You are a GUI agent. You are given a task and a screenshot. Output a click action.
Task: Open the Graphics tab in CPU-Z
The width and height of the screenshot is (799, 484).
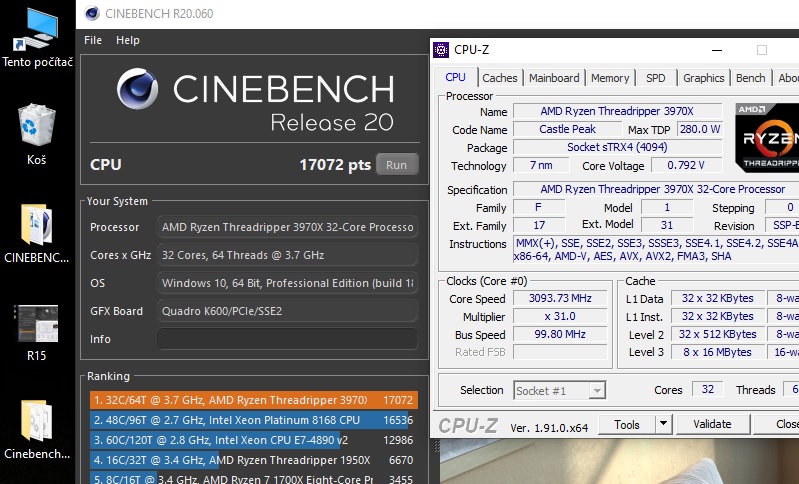pos(703,78)
